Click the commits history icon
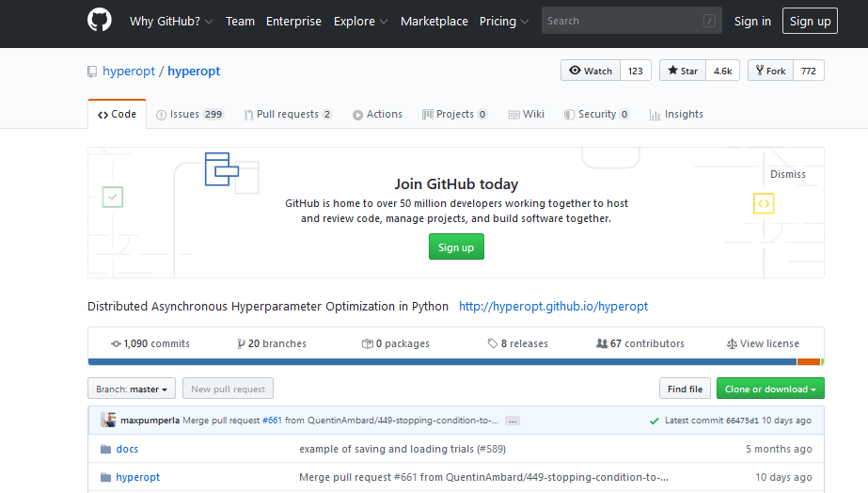This screenshot has height=493, width=868. [x=116, y=343]
